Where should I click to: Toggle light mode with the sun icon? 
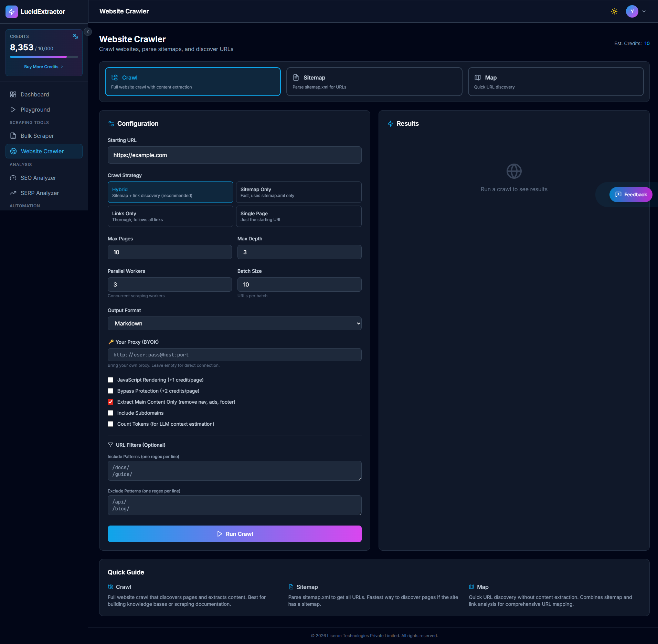(x=614, y=11)
